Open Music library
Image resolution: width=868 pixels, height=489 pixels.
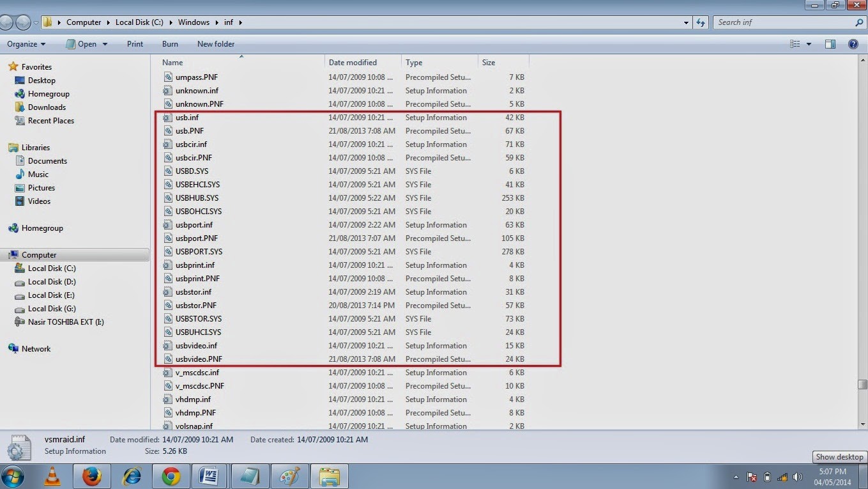[x=38, y=175]
